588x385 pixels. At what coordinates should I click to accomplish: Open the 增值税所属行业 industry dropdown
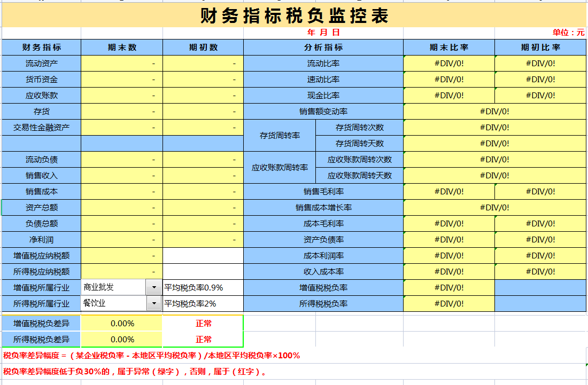pyautogui.click(x=148, y=287)
